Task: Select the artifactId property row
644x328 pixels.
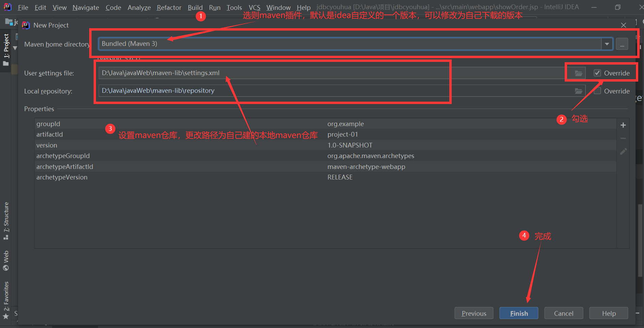Action: (325, 134)
